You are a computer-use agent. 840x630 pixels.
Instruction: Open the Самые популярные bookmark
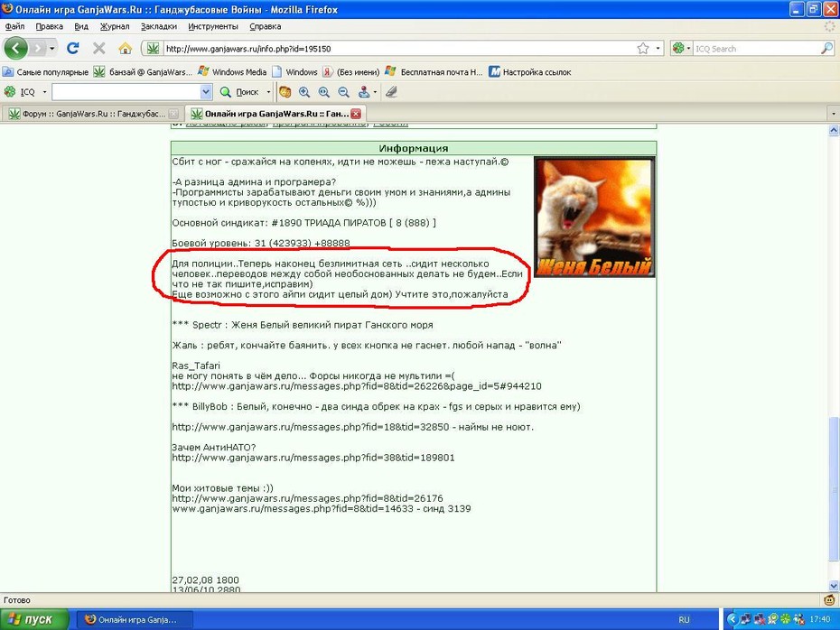[x=46, y=71]
